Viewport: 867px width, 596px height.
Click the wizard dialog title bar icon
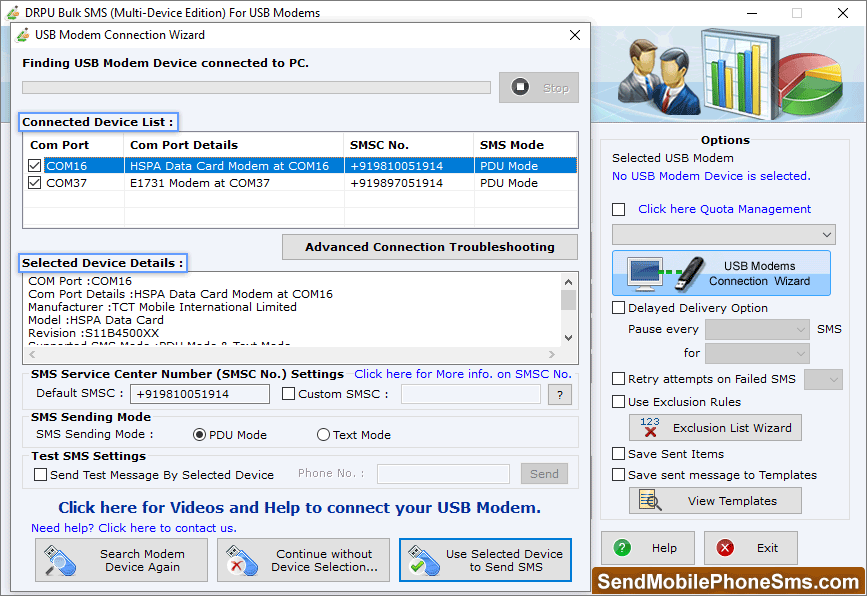(23, 35)
